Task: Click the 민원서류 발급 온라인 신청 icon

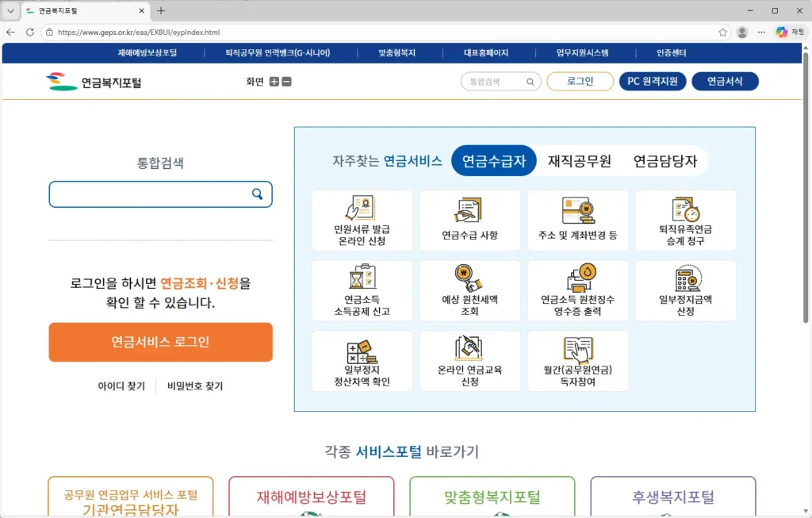Action: click(362, 209)
